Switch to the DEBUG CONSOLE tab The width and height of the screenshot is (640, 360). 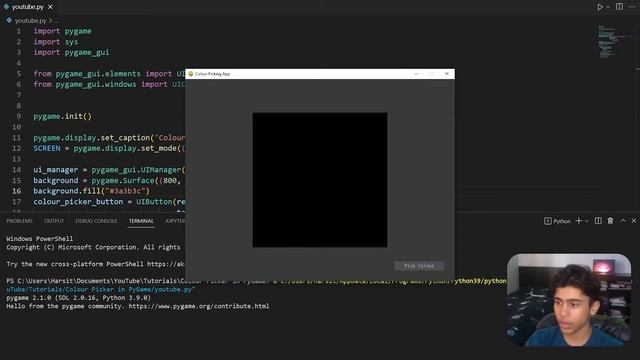[x=96, y=221]
